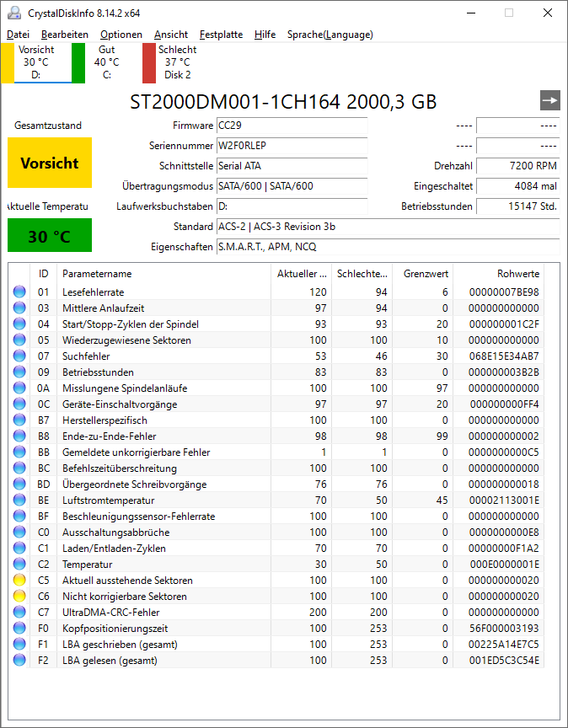The width and height of the screenshot is (568, 728).
Task: Click blue orb next to UltraDMA-CRC-Fehler
Action: pos(19,613)
